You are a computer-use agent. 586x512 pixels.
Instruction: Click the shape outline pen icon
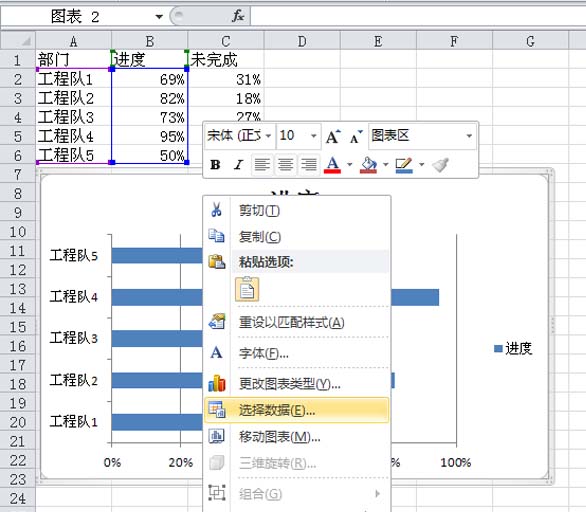coord(404,164)
